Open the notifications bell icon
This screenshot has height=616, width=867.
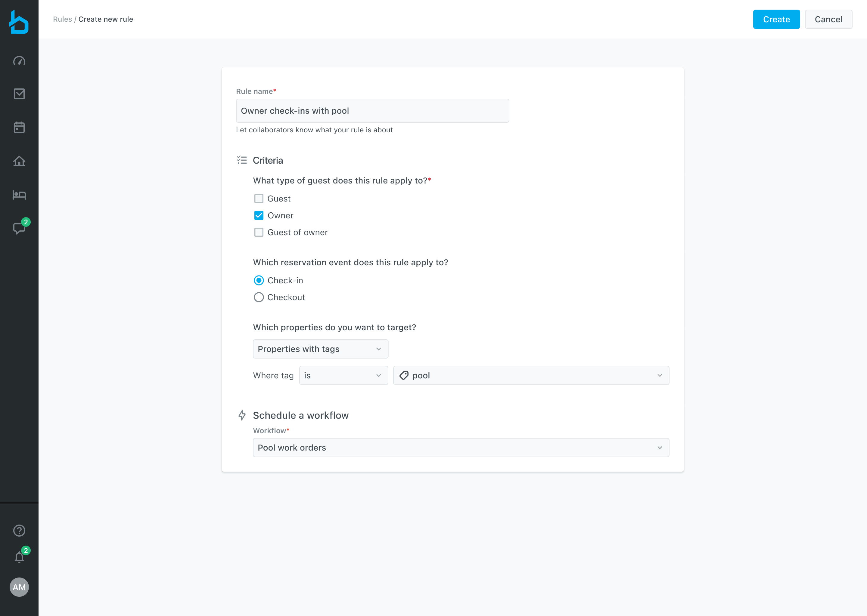(x=19, y=557)
